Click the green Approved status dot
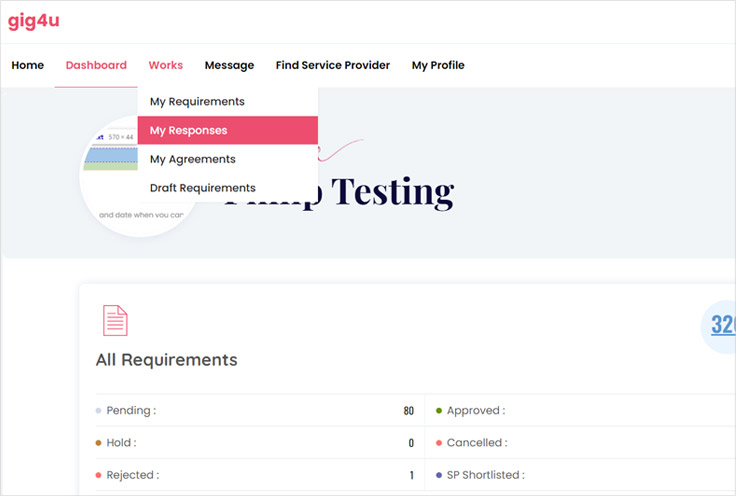This screenshot has width=736, height=496. point(438,411)
